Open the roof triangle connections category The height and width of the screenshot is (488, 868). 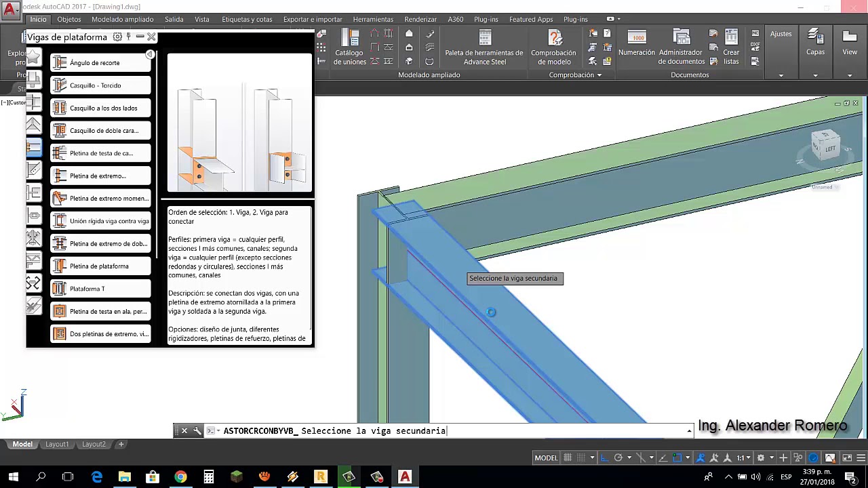(x=33, y=125)
